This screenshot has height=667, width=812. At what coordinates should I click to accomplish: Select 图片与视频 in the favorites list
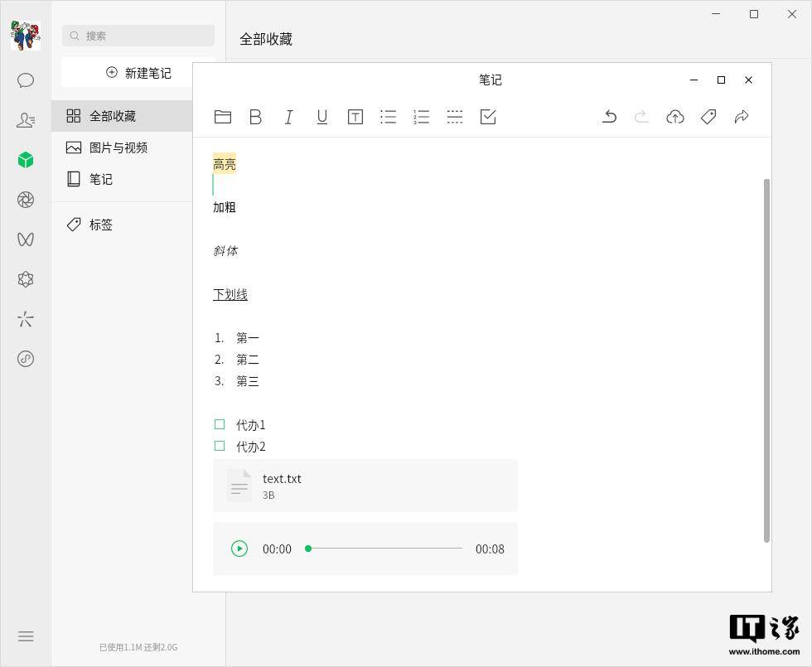(x=118, y=147)
